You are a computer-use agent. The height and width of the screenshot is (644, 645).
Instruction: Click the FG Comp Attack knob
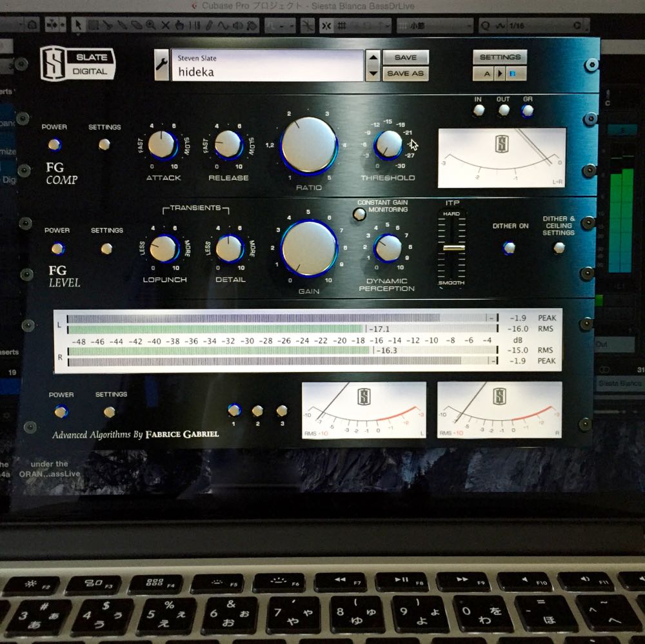coord(162,144)
